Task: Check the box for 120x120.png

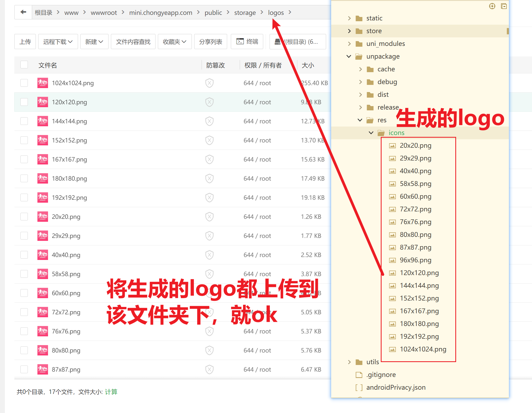Action: (24, 102)
